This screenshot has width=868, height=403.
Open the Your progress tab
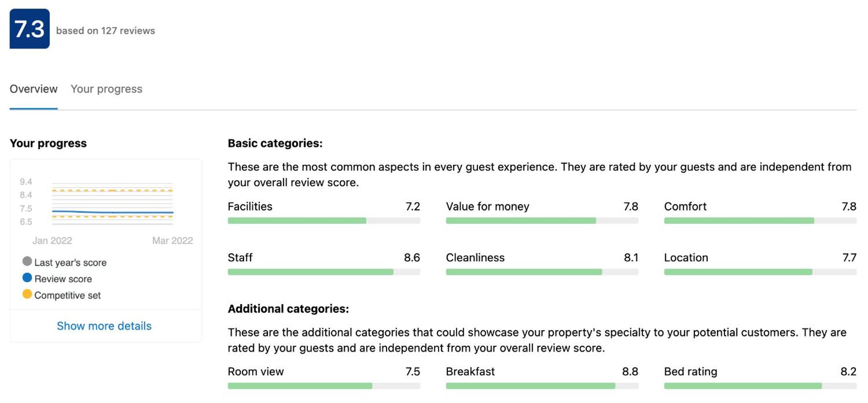[x=106, y=89]
